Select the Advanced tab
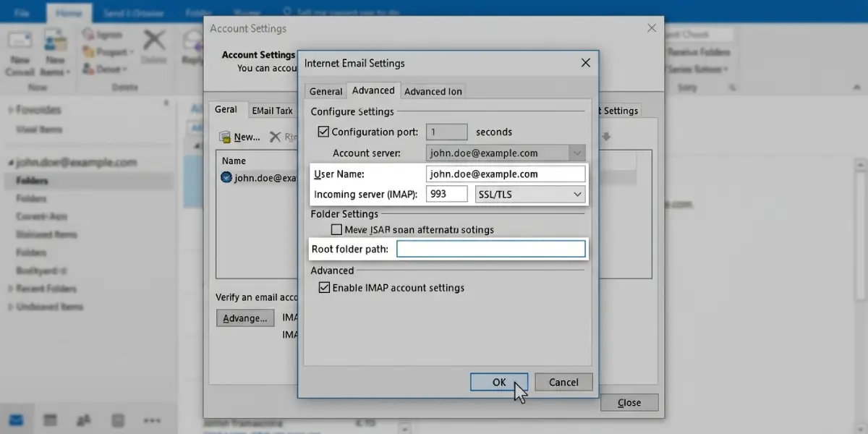868x434 pixels. point(373,90)
